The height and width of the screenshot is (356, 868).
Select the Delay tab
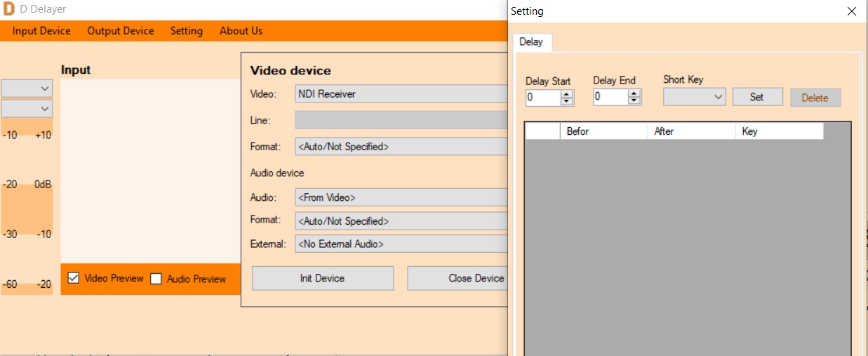531,42
